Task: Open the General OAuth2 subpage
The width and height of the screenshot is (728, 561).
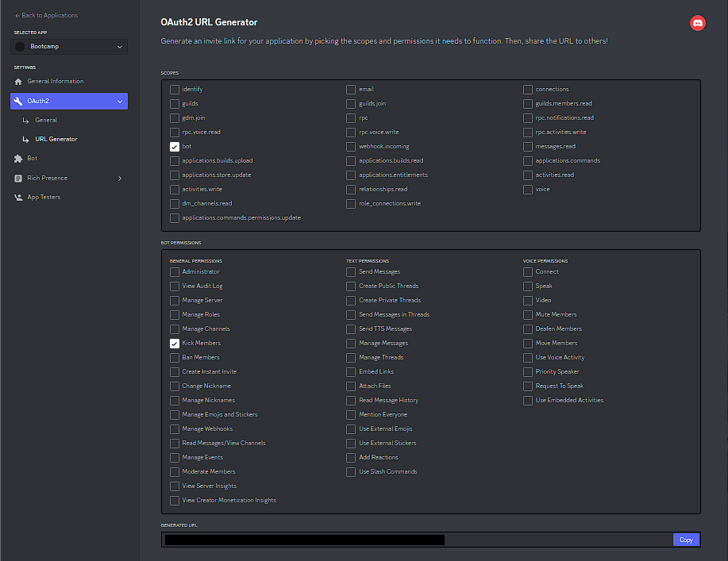Action: (46, 120)
